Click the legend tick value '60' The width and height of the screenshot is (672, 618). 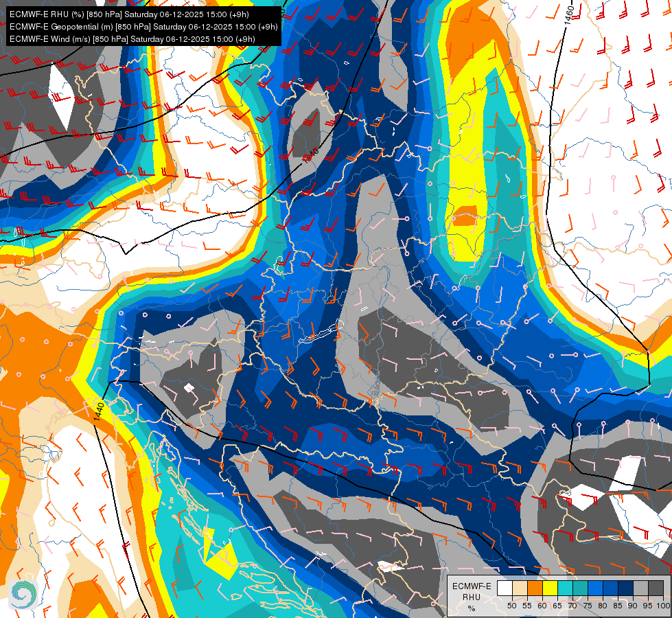[542, 606]
